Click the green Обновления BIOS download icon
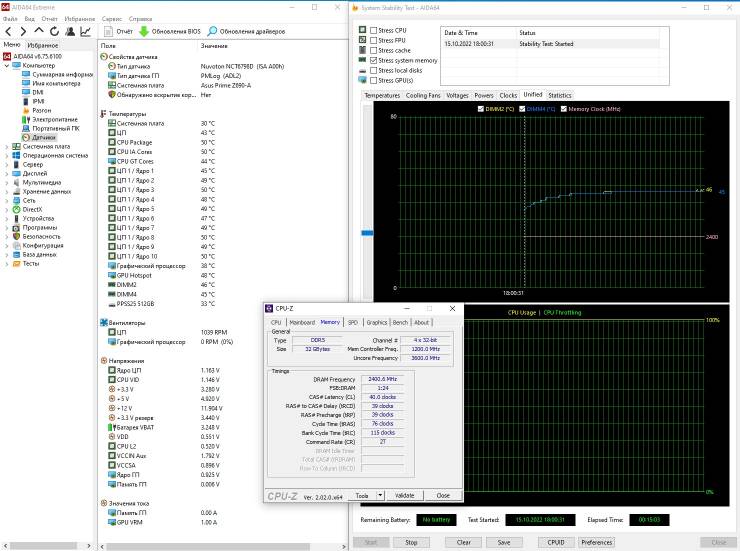 [143, 31]
